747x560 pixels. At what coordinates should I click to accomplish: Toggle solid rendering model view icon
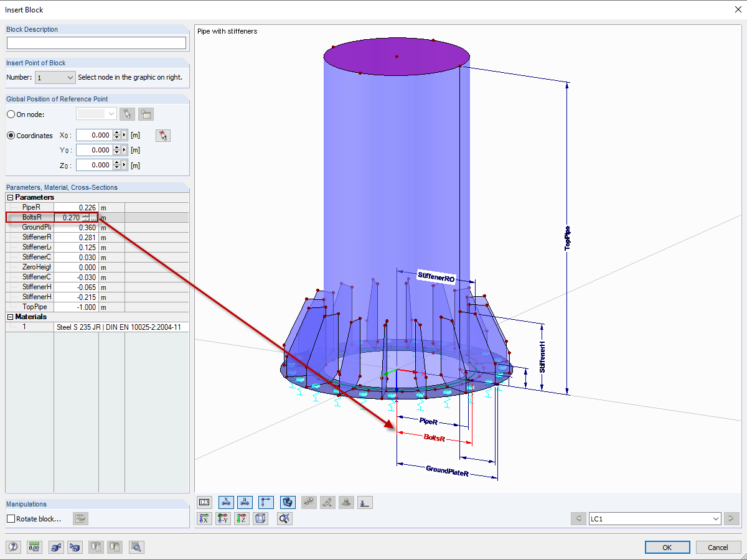point(287,502)
